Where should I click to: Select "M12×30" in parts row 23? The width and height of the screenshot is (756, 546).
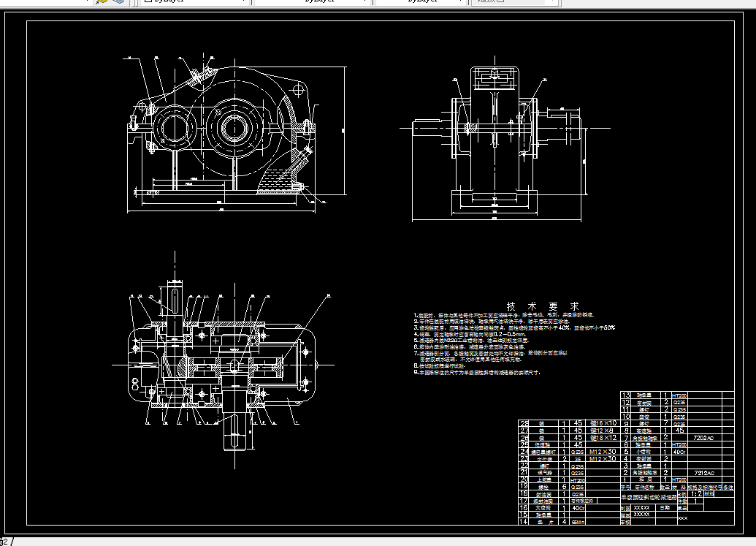click(x=603, y=459)
